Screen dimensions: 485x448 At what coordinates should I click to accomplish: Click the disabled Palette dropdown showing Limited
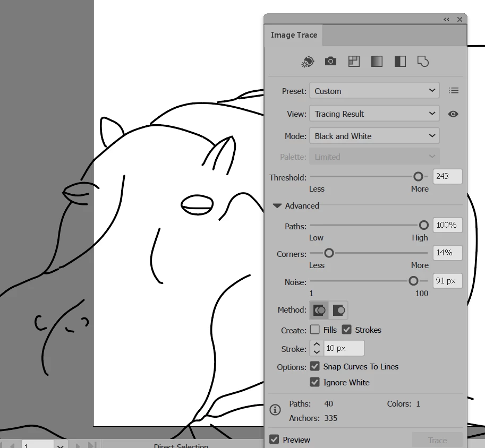tap(375, 157)
